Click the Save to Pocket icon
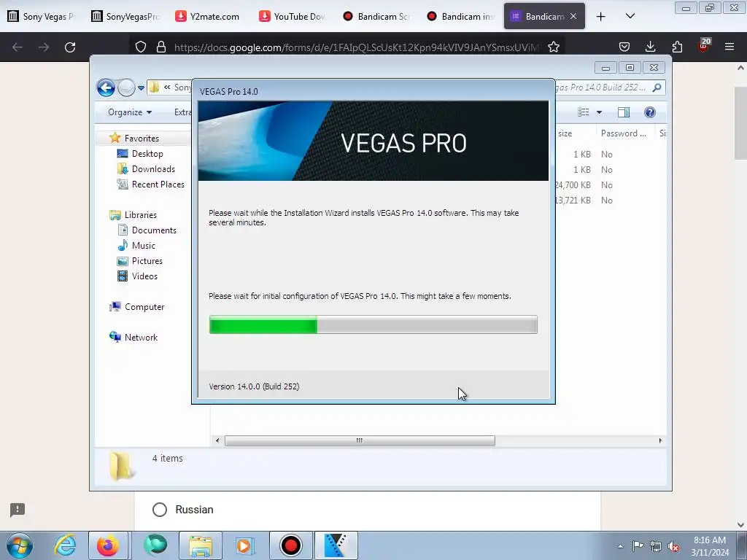Viewport: 747px width, 560px height. pyautogui.click(x=624, y=47)
